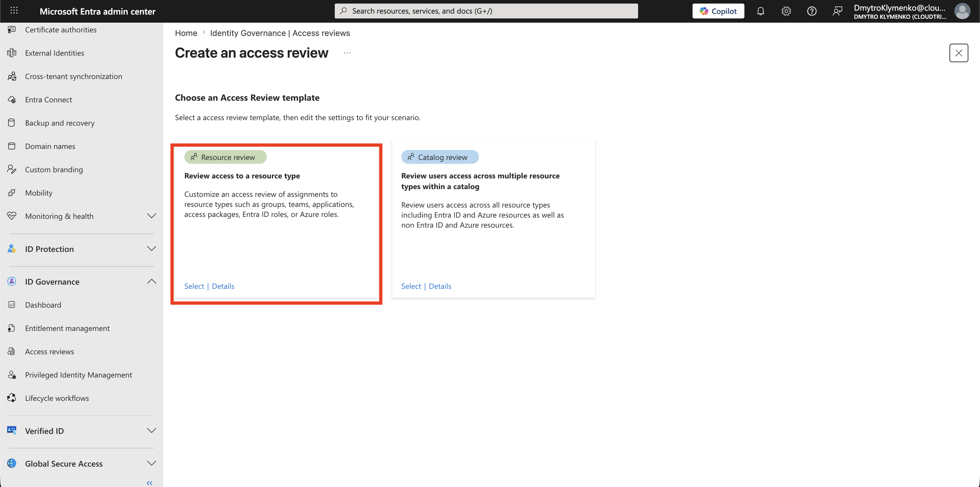Open the more options ellipsis by title
980x487 pixels.
coord(347,53)
